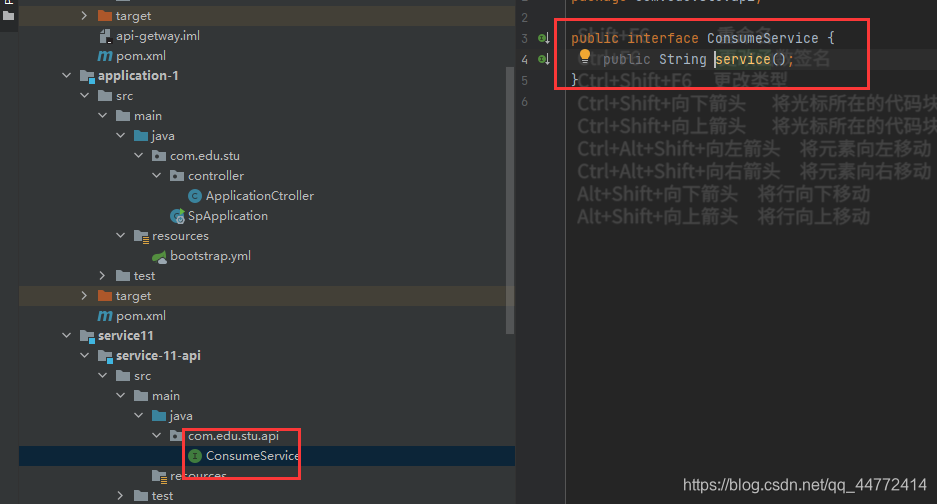Click the folder icon in left tool strip
The image size is (937, 504).
coord(8,16)
